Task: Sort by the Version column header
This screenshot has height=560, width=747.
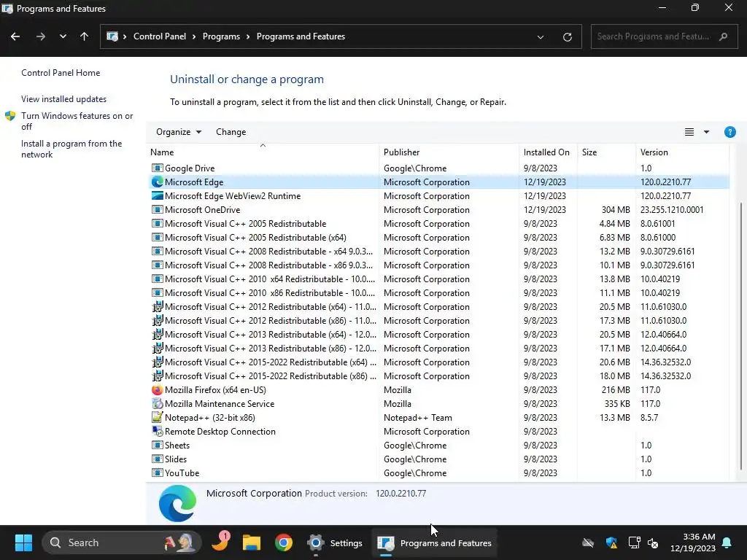Action: coord(682,152)
